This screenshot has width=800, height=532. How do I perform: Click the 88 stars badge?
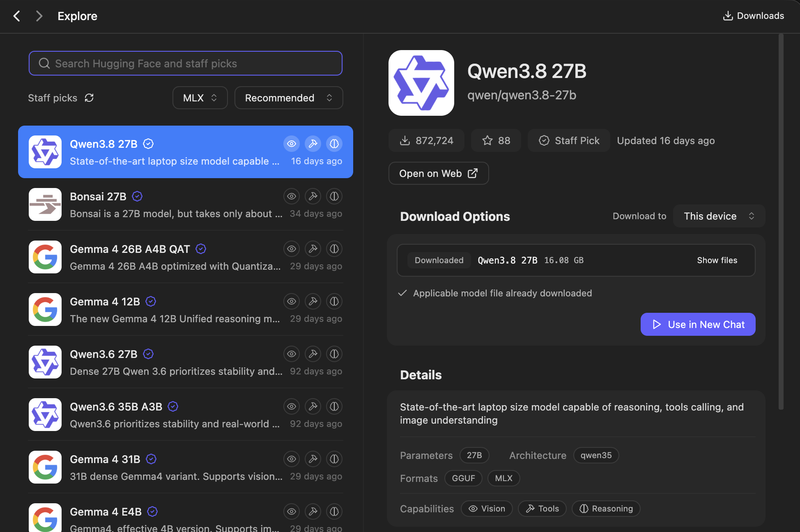pyautogui.click(x=496, y=140)
